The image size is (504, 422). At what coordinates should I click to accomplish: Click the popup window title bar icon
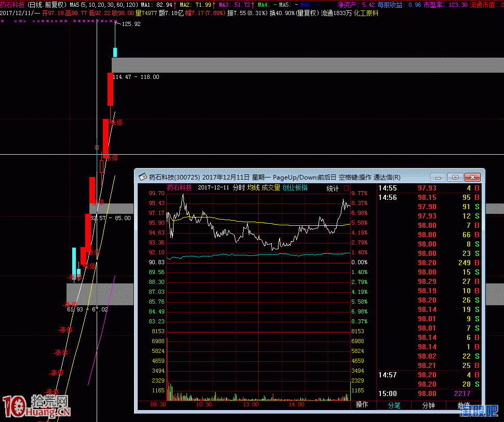click(x=142, y=177)
